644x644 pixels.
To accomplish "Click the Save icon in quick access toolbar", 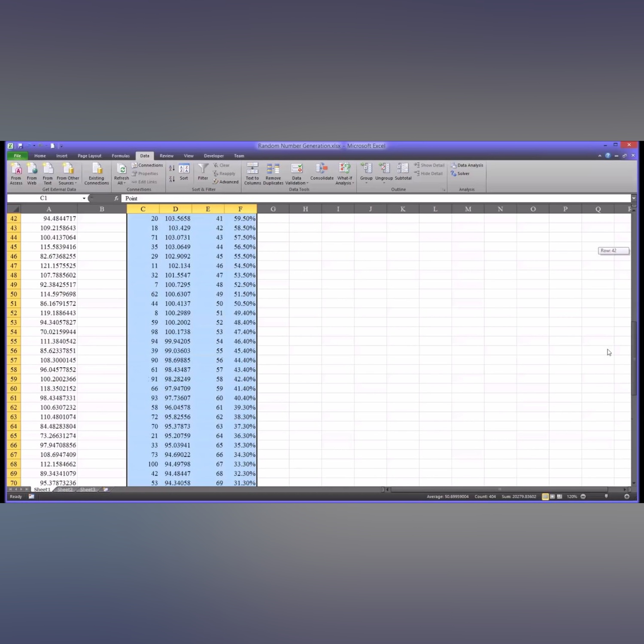I will click(20, 146).
